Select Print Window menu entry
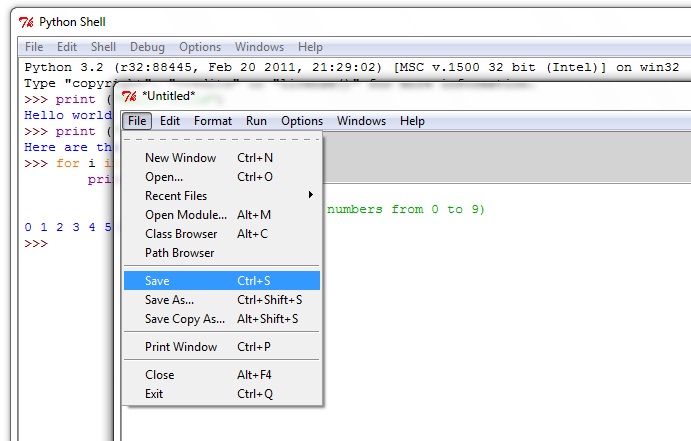This screenshot has width=691, height=441. coord(222,347)
